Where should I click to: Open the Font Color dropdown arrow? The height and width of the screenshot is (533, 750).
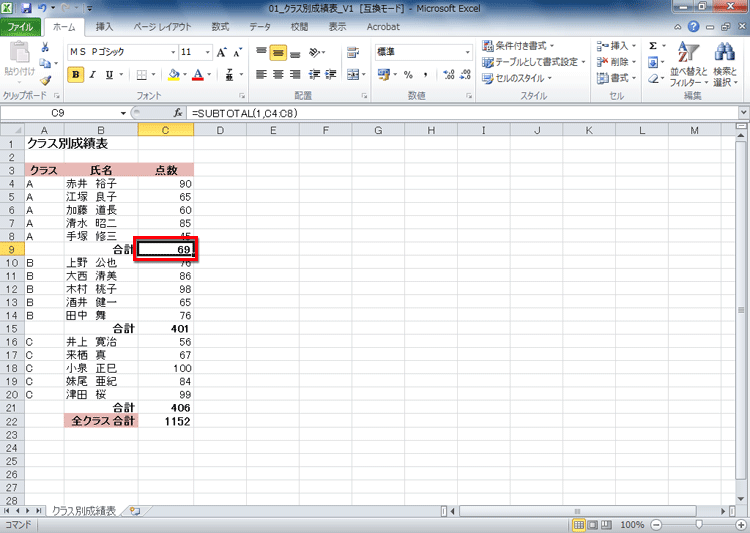[x=209, y=75]
